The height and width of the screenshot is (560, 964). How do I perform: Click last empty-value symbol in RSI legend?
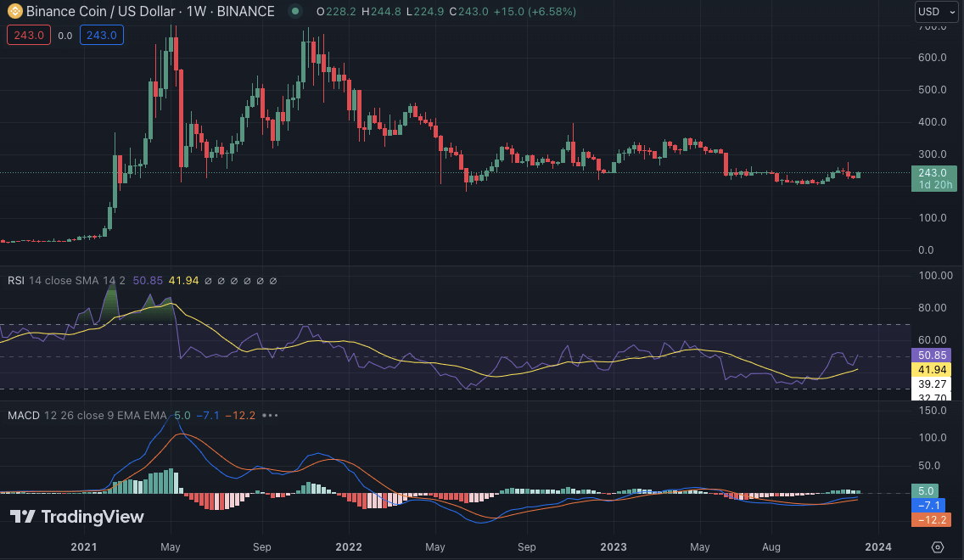273,281
